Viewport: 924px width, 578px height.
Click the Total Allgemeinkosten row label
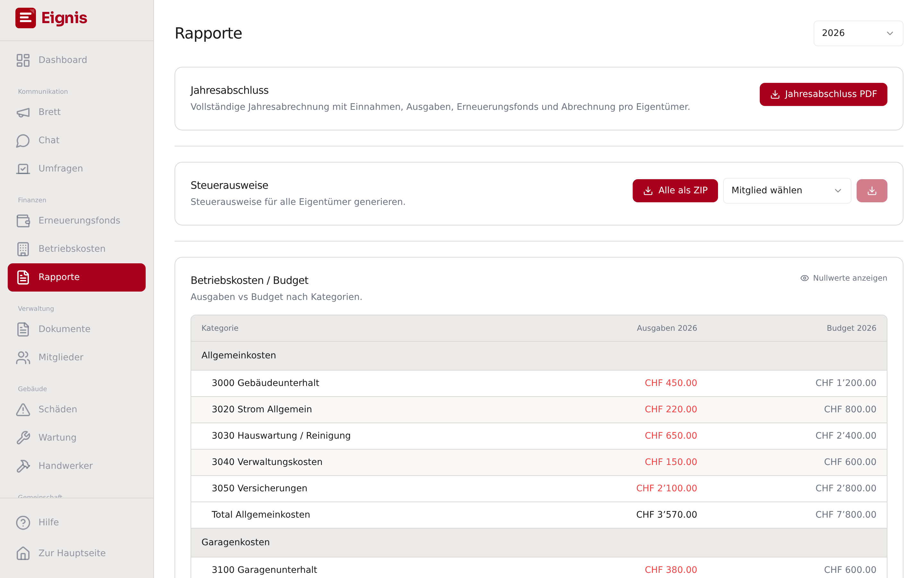(261, 514)
